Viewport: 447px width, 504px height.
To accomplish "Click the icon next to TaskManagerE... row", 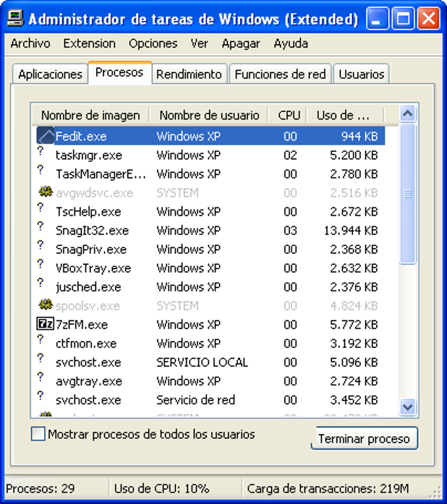I will [40, 169].
